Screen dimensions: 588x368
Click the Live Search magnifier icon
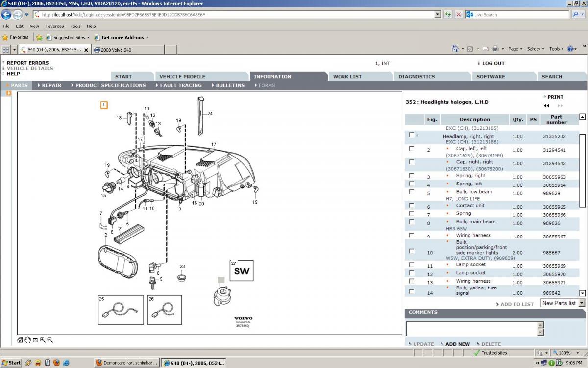pos(575,14)
